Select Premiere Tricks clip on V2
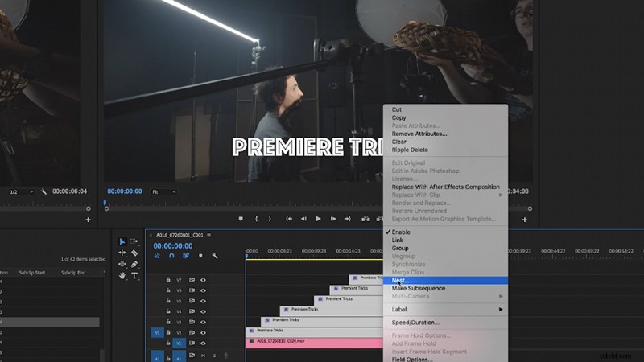The width and height of the screenshot is (644, 362). tap(314, 332)
